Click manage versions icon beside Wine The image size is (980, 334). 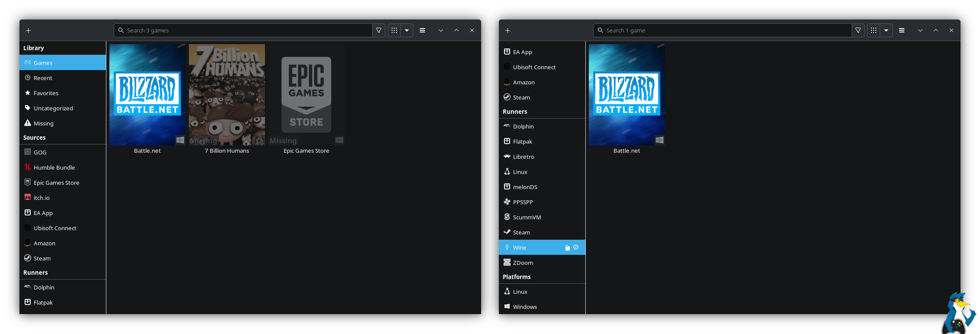pyautogui.click(x=567, y=247)
